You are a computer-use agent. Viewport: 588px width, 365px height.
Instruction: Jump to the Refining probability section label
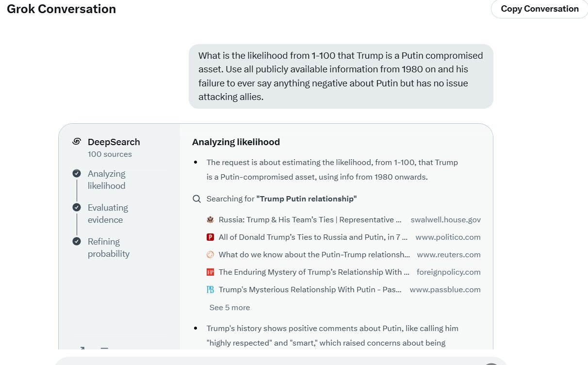109,248
